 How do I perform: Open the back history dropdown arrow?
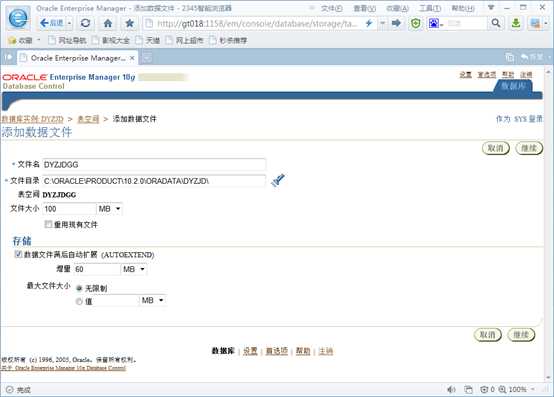tap(70, 24)
